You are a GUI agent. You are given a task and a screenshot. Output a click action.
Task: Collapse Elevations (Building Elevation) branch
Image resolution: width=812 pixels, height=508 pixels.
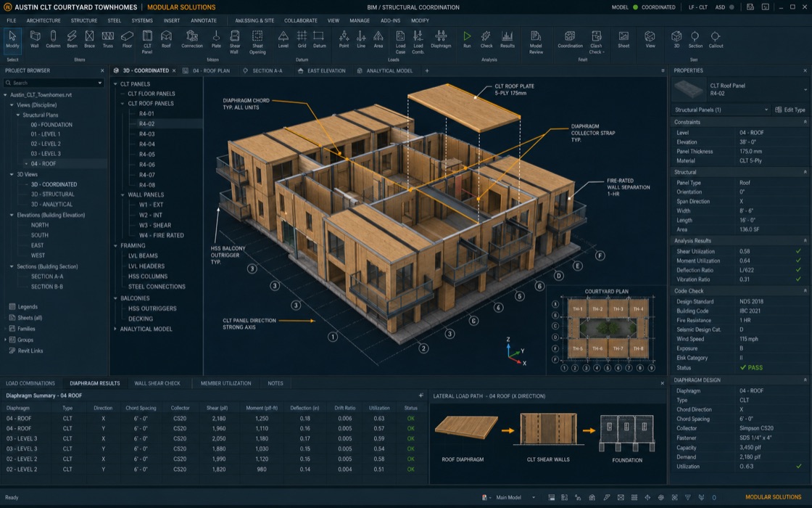(x=12, y=215)
